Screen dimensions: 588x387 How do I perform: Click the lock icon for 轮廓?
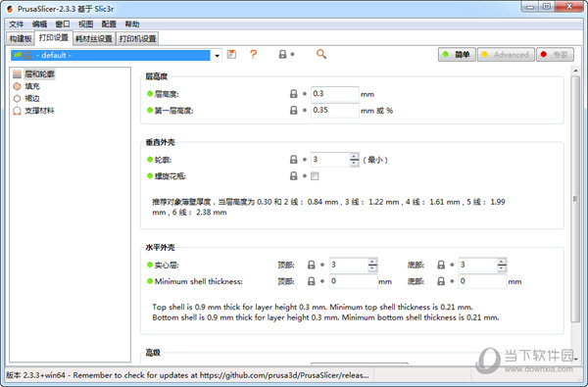click(x=294, y=160)
